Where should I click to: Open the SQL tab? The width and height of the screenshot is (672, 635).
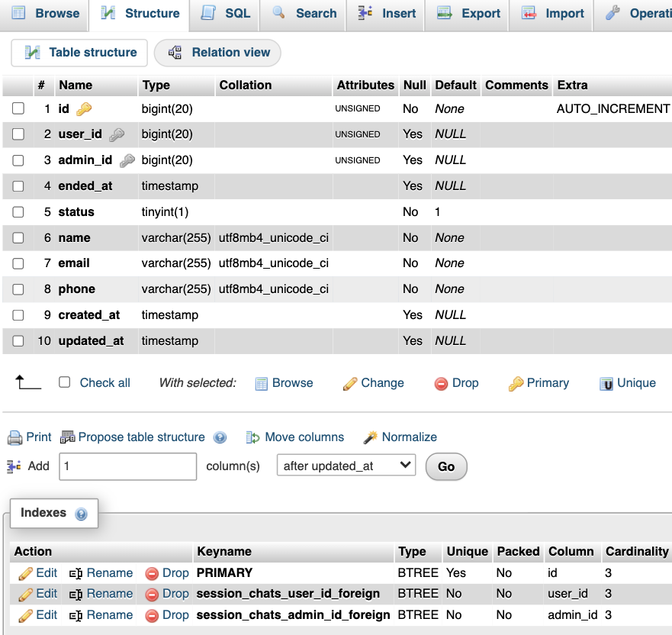click(x=224, y=13)
